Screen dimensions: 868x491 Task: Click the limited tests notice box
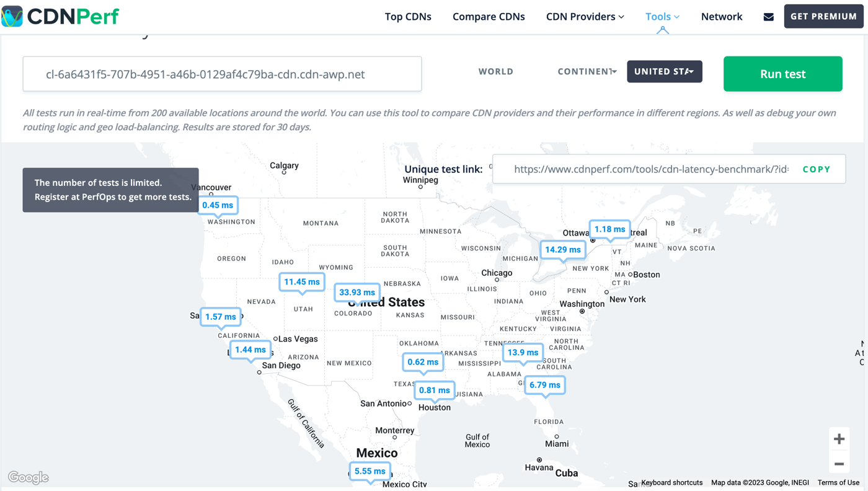point(111,190)
